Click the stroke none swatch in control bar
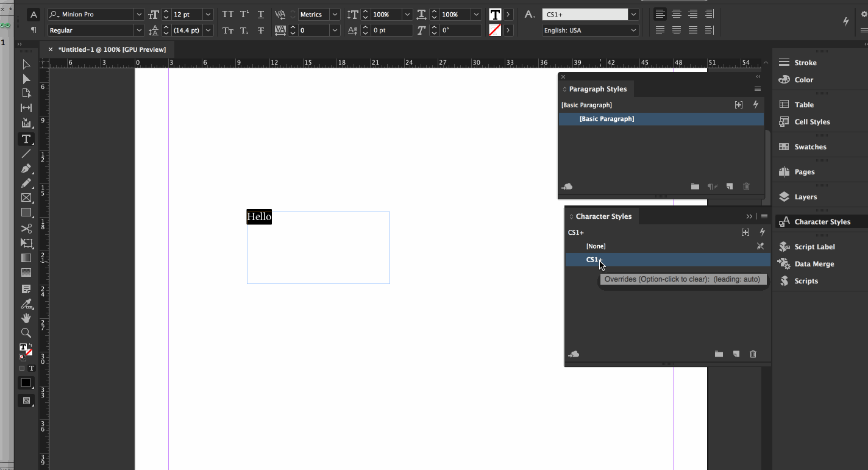 pos(495,30)
